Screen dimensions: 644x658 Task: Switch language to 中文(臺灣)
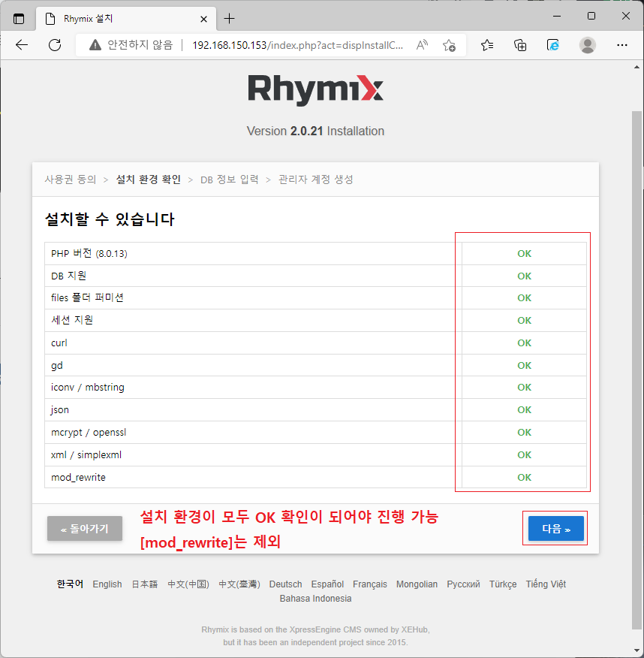coord(239,584)
